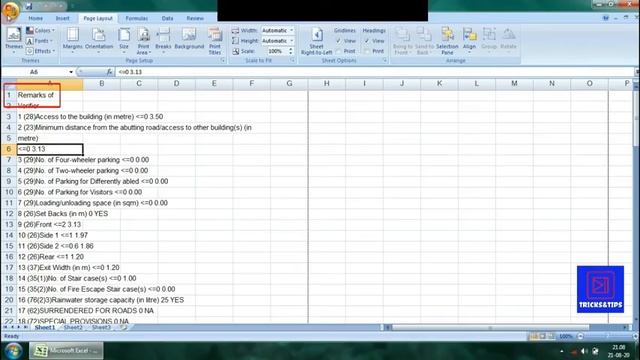Expand the Name Box dropdown
Viewport: 640px width, 360px height.
(71, 72)
